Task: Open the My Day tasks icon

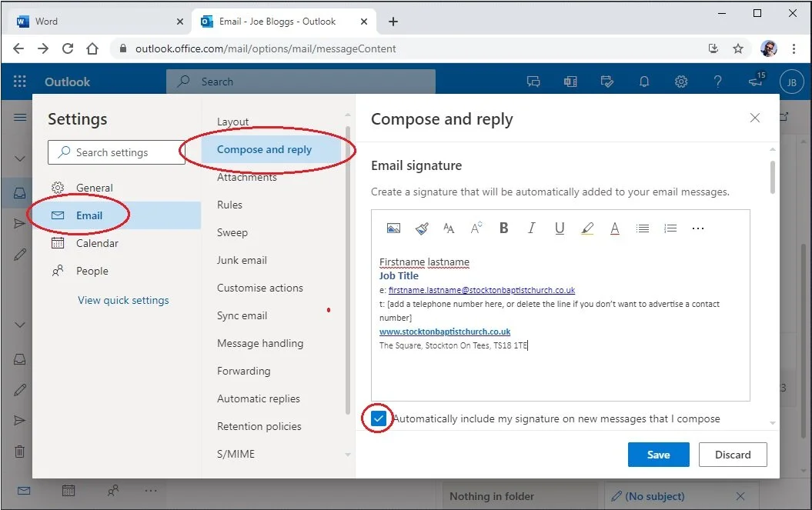Action: pos(607,82)
